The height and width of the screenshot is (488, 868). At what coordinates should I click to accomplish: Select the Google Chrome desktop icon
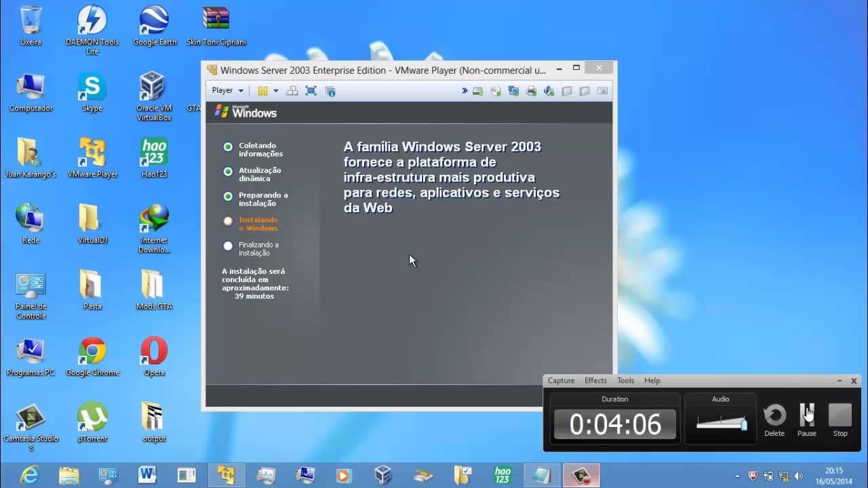92,357
